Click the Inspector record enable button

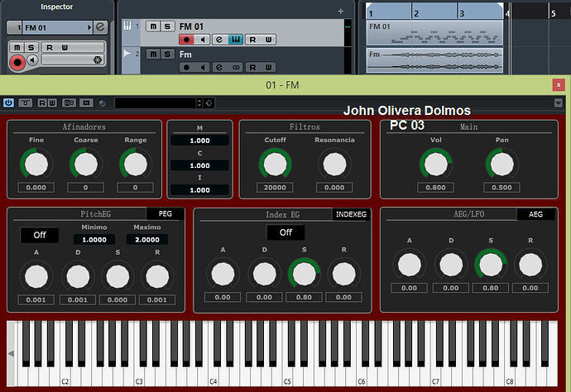(x=17, y=62)
